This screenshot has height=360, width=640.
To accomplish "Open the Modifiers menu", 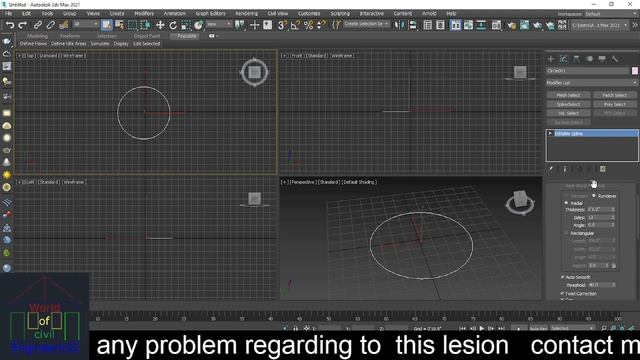I will click(144, 13).
